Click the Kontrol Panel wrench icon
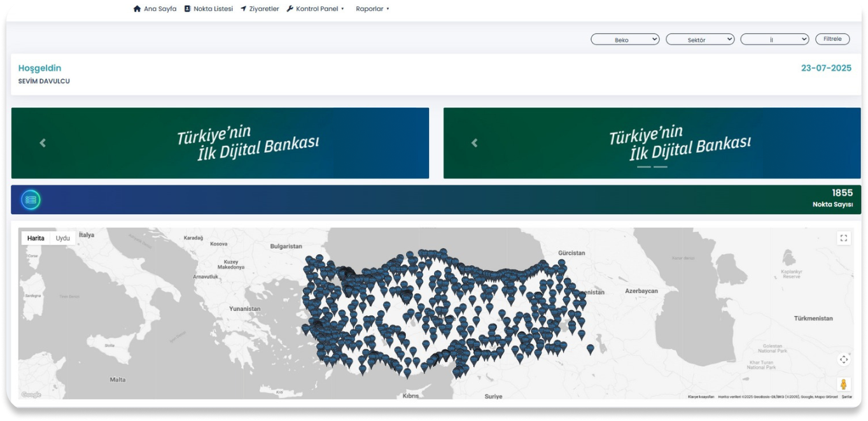Image resolution: width=868 pixels, height=421 pixels. pos(290,9)
